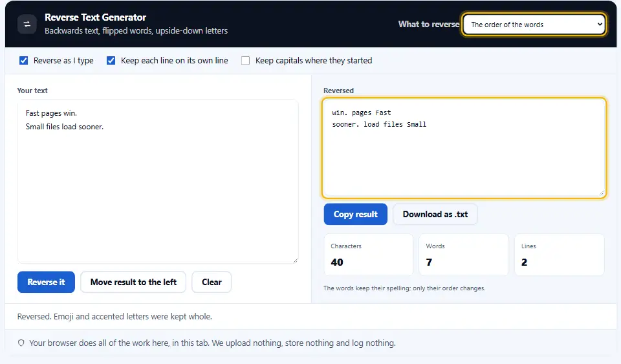Click inside the Your text input area
621x364 pixels.
(x=158, y=182)
